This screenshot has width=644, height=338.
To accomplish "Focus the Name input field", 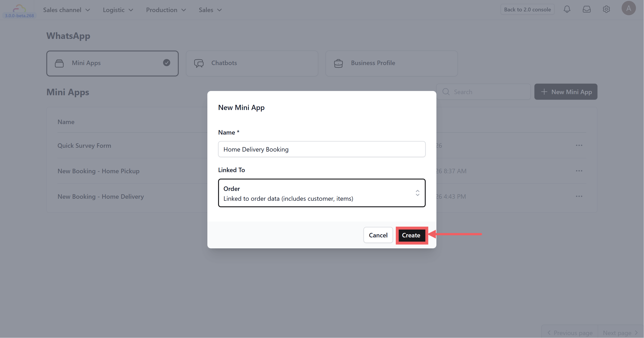I will pos(322,149).
